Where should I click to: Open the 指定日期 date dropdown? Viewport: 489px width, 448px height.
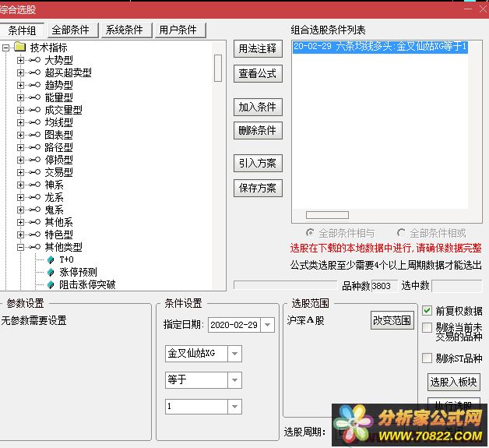(x=268, y=325)
